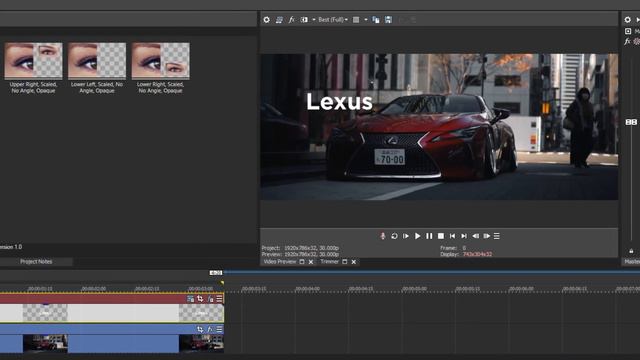
Task: Click the Lexus title in preview
Action: (340, 102)
